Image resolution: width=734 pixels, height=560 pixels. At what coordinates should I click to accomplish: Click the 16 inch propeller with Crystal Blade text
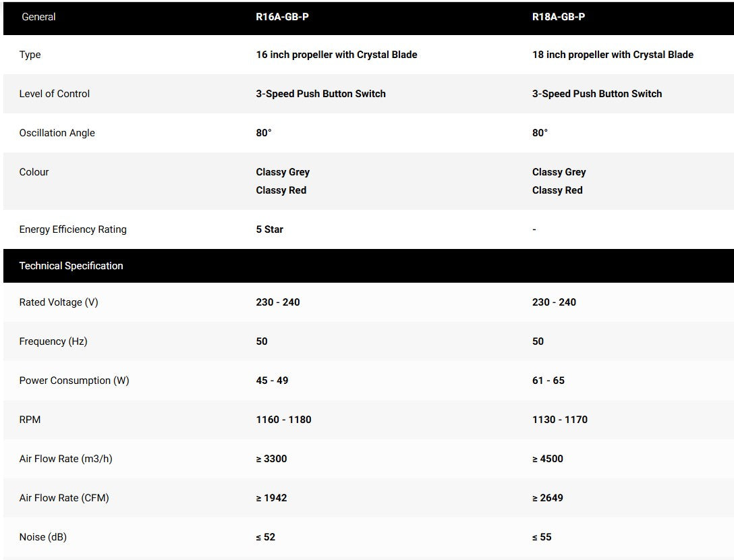(x=336, y=55)
